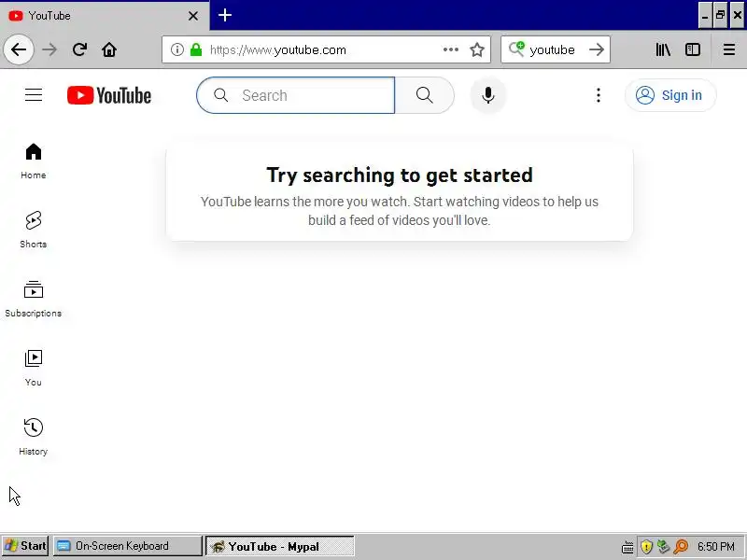Submit browser search with the arrow button
The width and height of the screenshot is (747, 560).
[x=597, y=49]
